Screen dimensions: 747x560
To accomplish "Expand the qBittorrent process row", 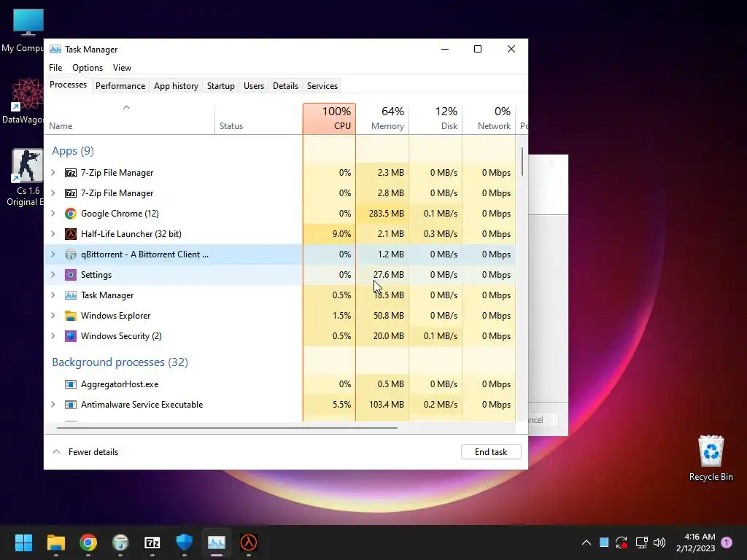I will pos(53,254).
